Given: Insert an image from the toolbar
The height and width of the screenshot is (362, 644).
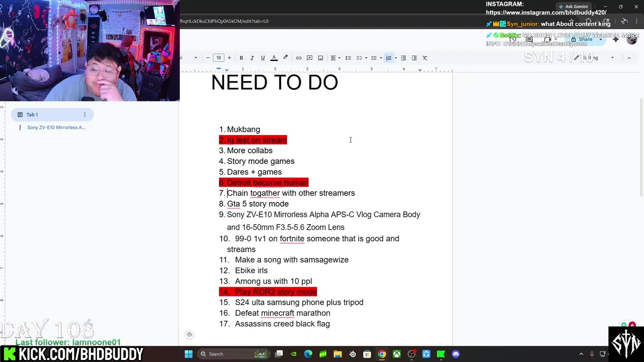Looking at the screenshot, I should pos(320,58).
